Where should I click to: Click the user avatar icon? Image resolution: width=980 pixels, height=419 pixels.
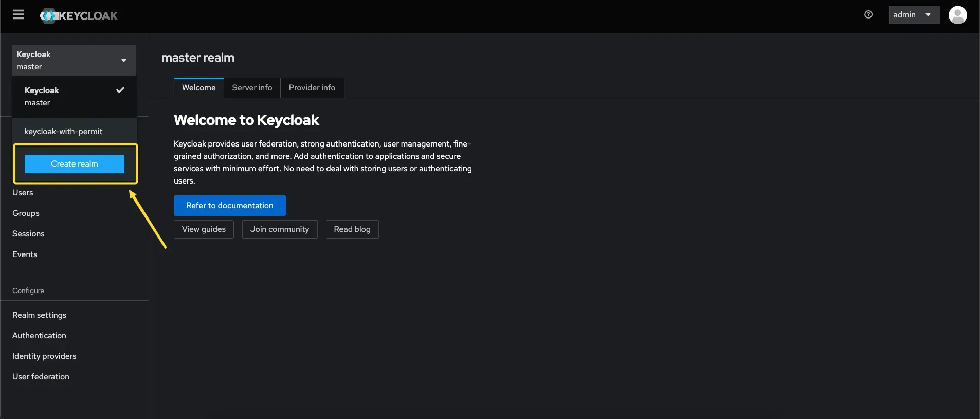point(957,15)
